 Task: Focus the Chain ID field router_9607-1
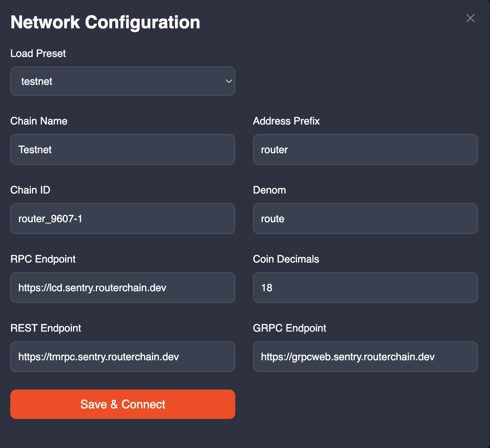pos(123,218)
